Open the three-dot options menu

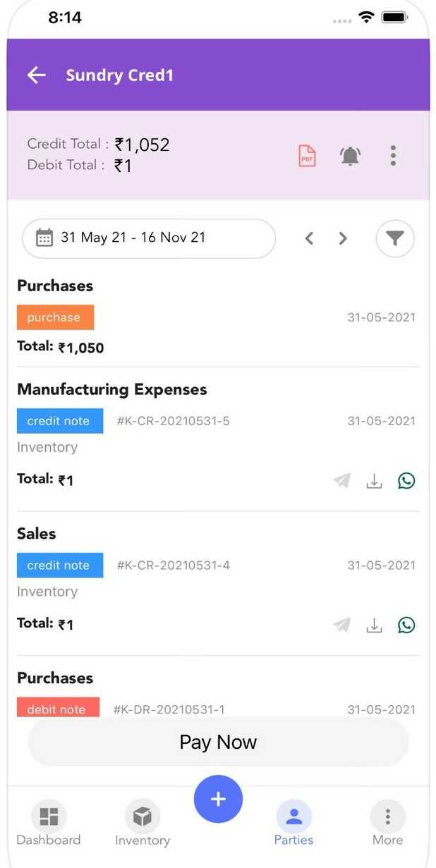coord(393,156)
